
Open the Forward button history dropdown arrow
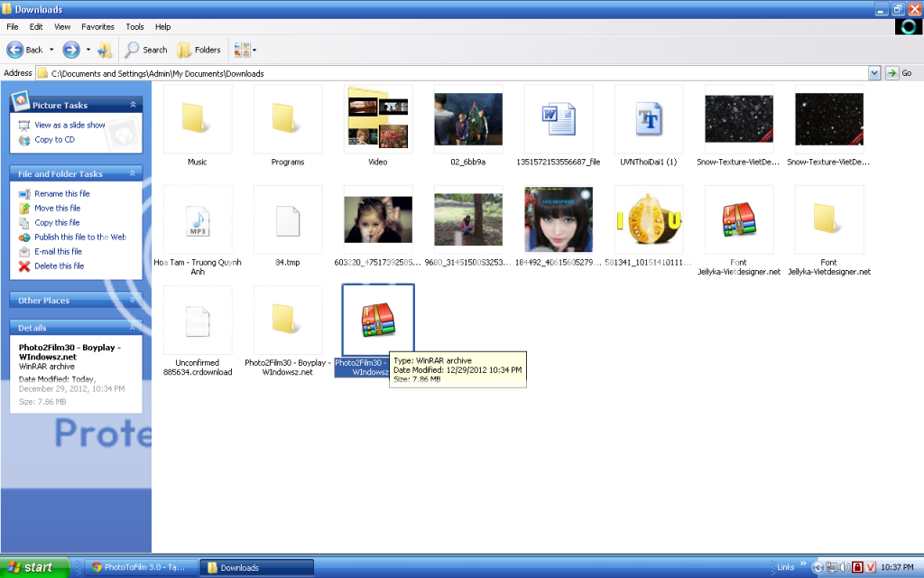(x=88, y=51)
